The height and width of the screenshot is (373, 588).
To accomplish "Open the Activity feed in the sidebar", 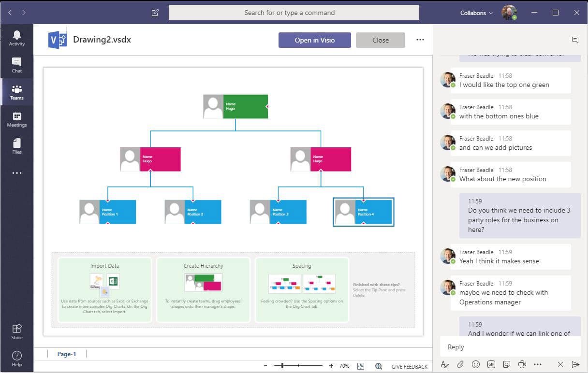I will (16, 38).
